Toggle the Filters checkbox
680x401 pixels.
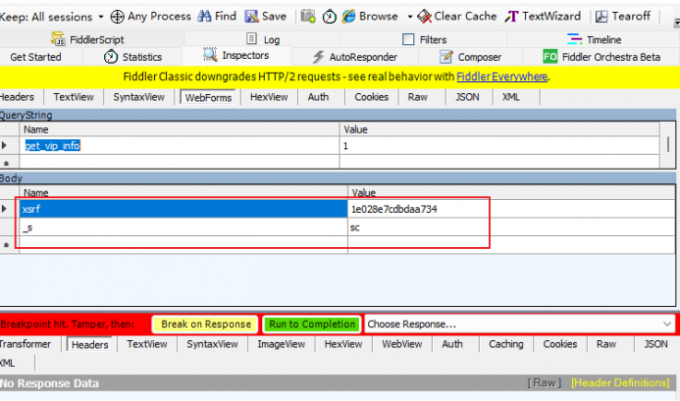pos(408,39)
